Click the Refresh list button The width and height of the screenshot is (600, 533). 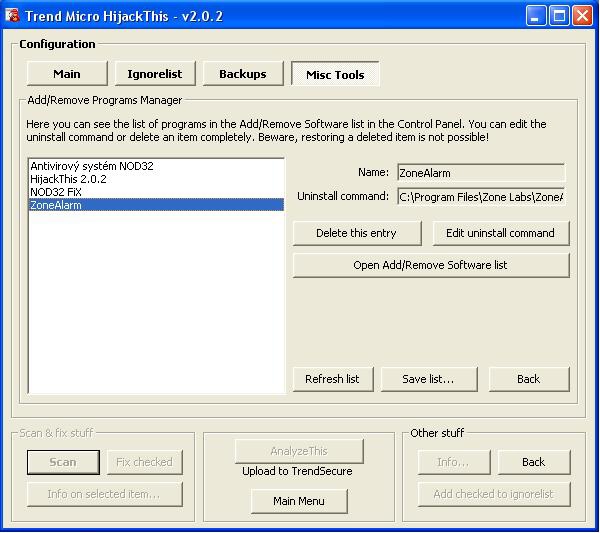[x=332, y=379]
